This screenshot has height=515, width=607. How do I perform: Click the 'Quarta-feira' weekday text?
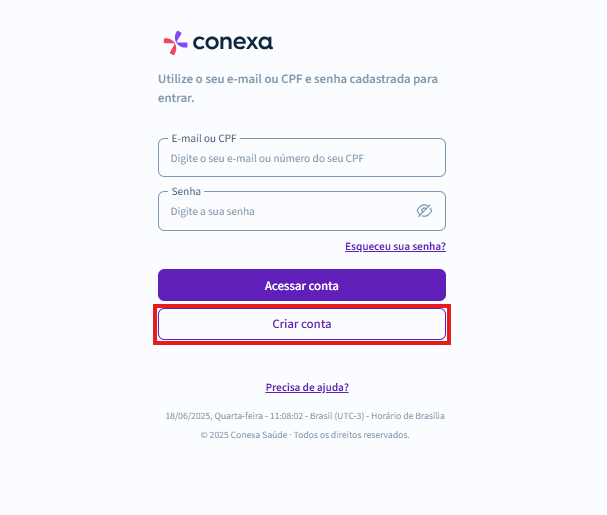[x=238, y=416]
